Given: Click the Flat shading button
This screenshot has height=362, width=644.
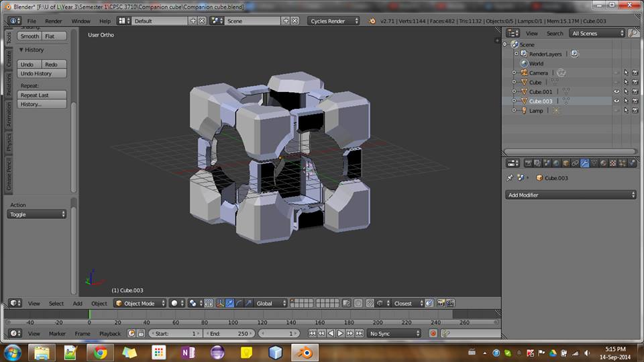Looking at the screenshot, I should click(x=54, y=36).
